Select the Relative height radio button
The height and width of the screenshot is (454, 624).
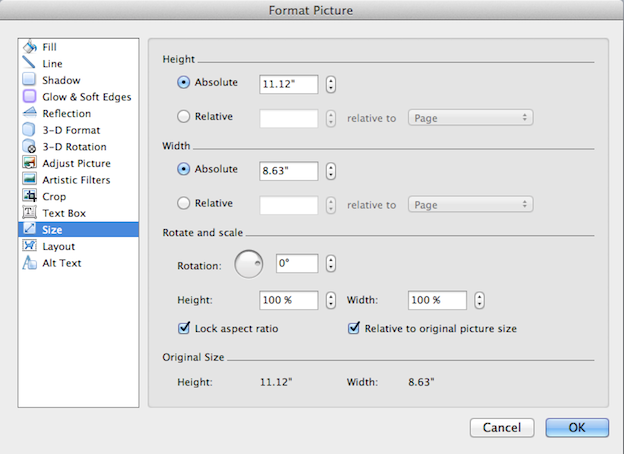[x=183, y=117]
